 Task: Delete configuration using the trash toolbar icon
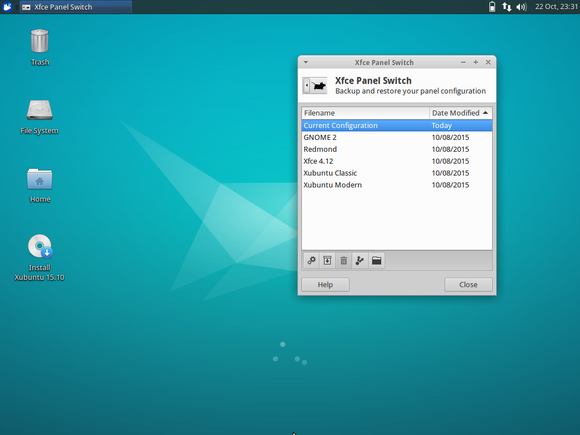(x=344, y=261)
